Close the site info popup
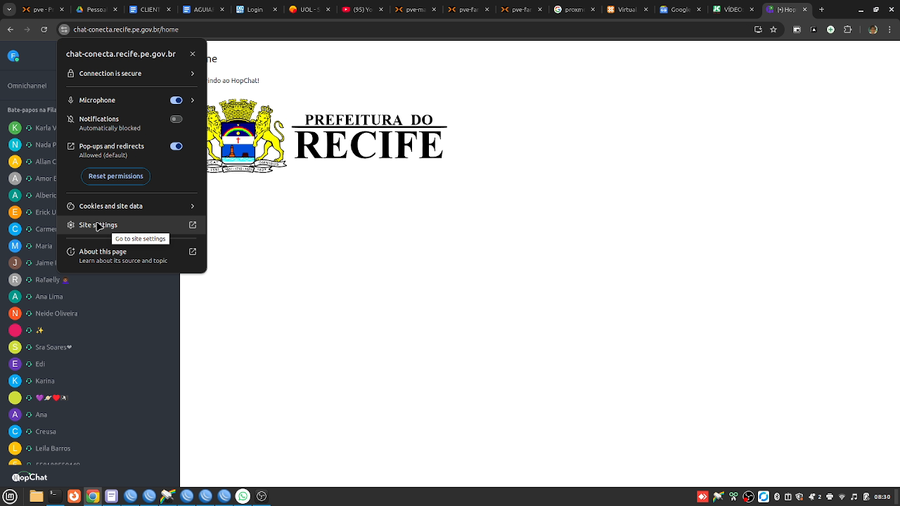The image size is (900, 506). coord(193,54)
